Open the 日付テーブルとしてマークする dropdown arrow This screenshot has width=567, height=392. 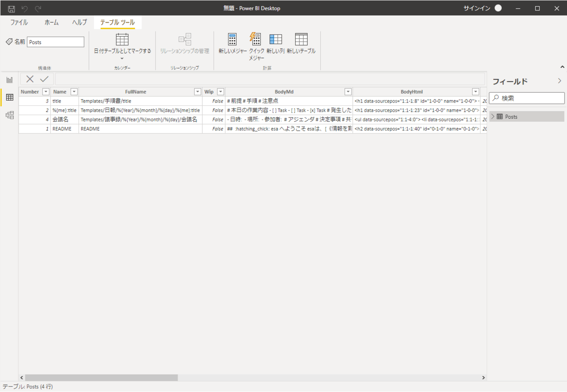(122, 59)
